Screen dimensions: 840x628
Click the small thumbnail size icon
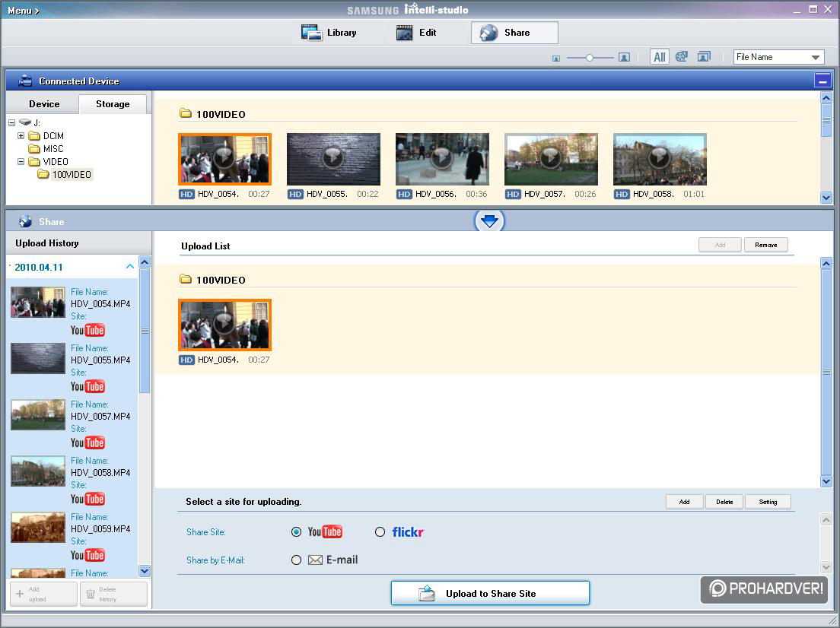tap(556, 58)
